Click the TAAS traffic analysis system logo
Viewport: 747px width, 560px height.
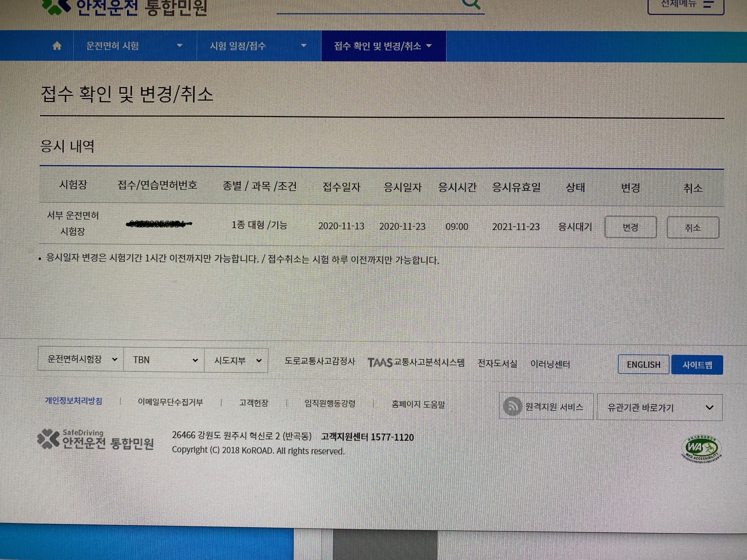pos(380,362)
